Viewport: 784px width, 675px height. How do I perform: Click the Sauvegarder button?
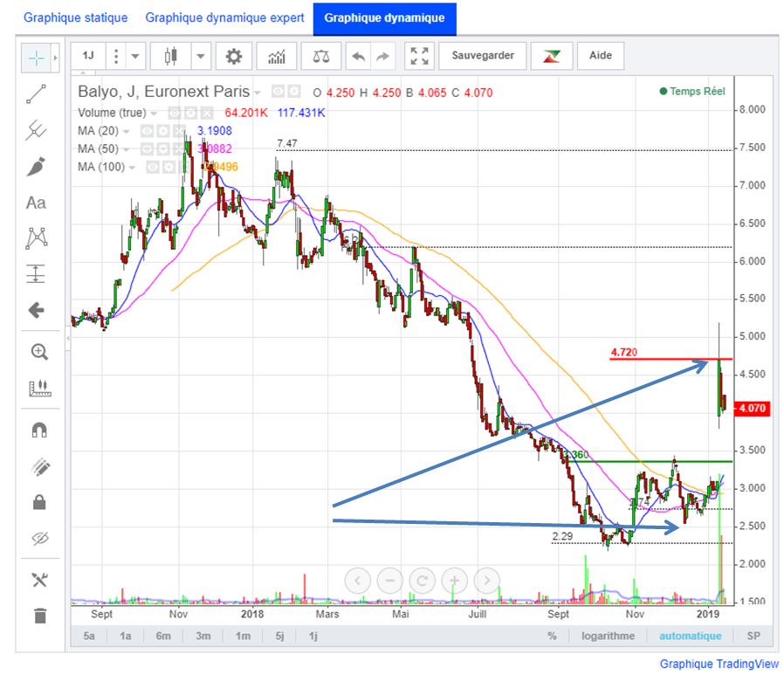[482, 56]
